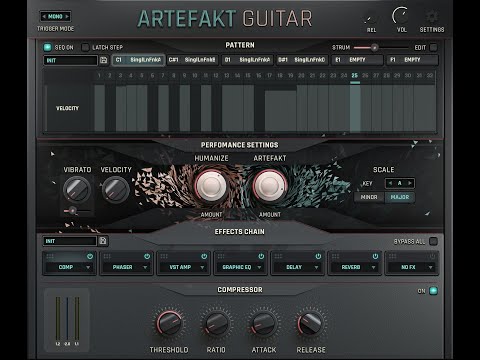Save effects chain preset with floppy icon
Viewport: 480px width, 360px height.
(x=103, y=241)
